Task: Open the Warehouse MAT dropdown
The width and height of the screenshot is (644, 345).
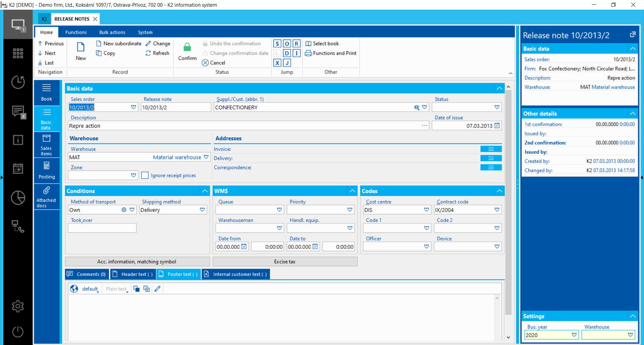Action: pos(206,157)
